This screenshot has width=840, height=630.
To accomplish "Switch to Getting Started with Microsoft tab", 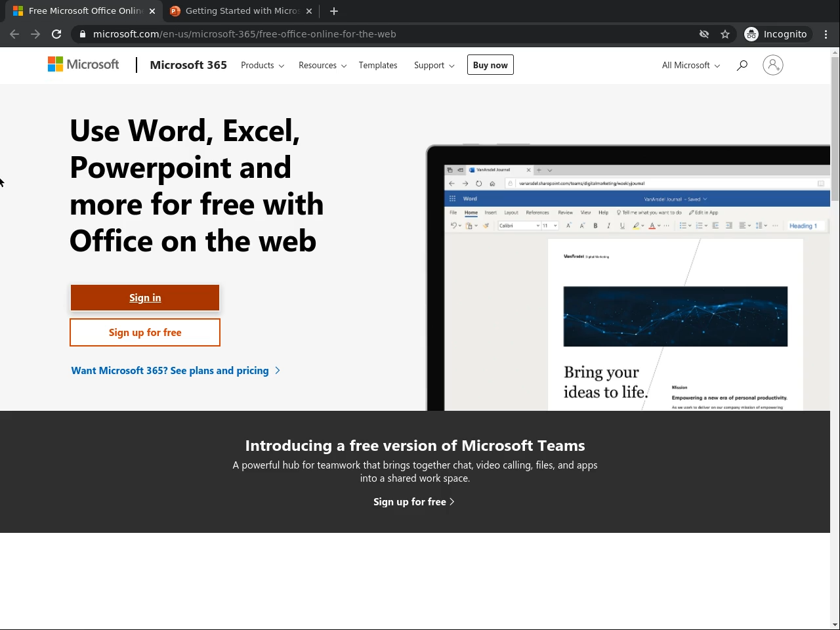I will pyautogui.click(x=241, y=11).
